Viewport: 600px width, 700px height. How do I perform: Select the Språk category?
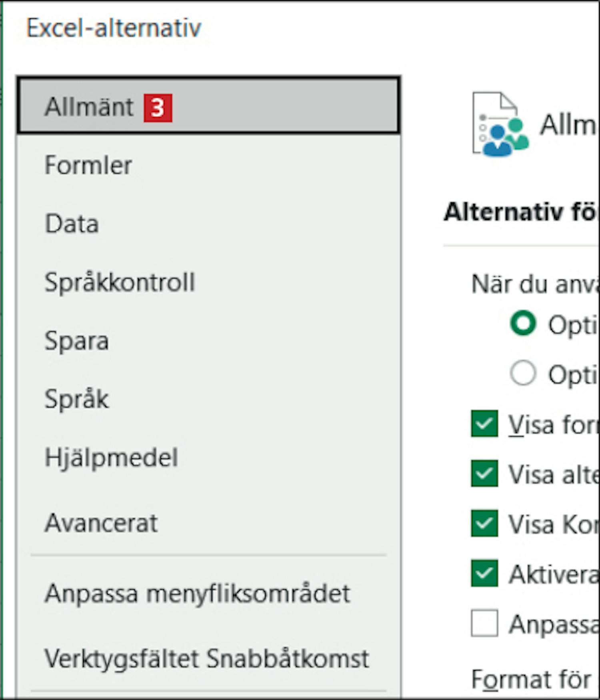click(x=77, y=399)
